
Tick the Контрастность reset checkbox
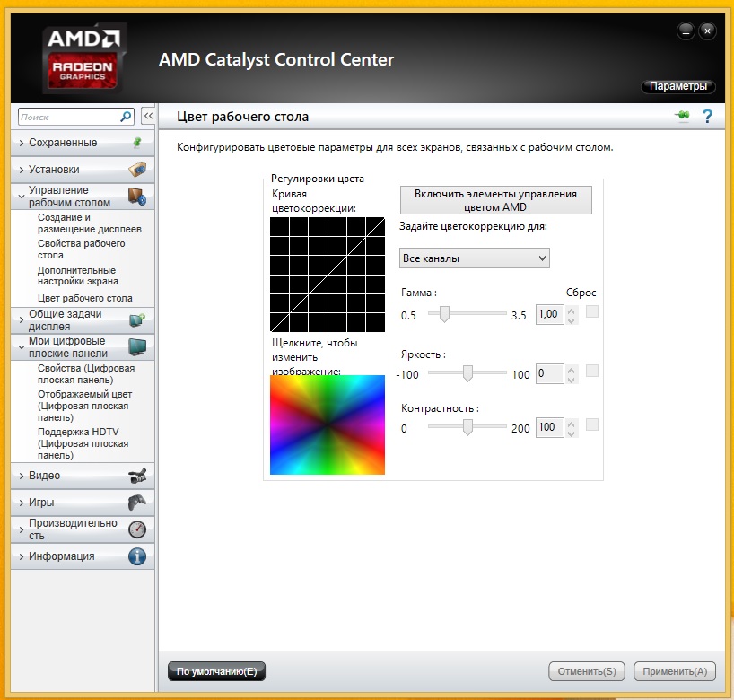click(x=592, y=424)
